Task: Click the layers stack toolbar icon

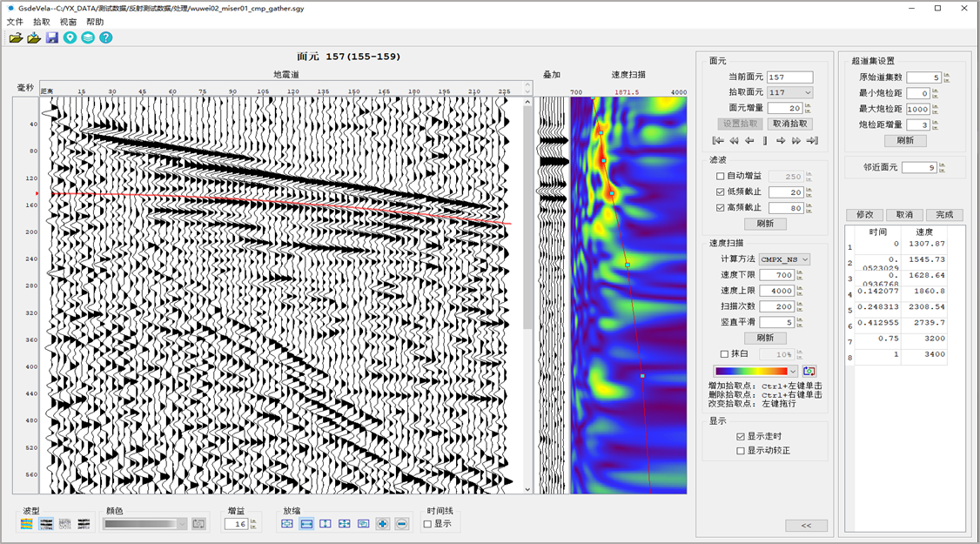Action: tap(88, 37)
